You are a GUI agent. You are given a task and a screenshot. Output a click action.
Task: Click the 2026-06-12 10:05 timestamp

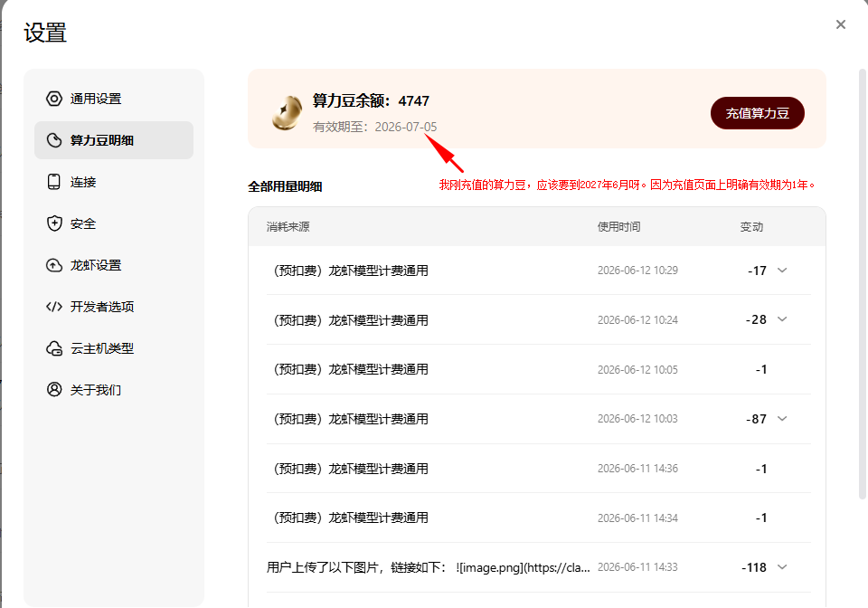[637, 369]
